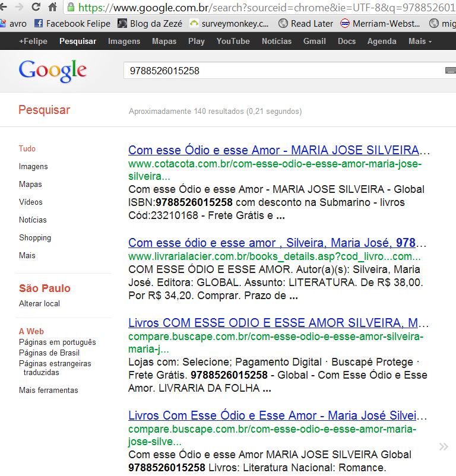Click the São Paulo location heading

pyautogui.click(x=45, y=288)
